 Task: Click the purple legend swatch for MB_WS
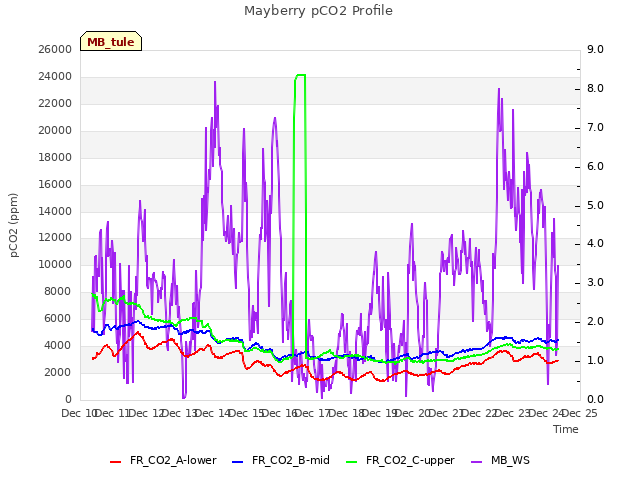(x=477, y=462)
